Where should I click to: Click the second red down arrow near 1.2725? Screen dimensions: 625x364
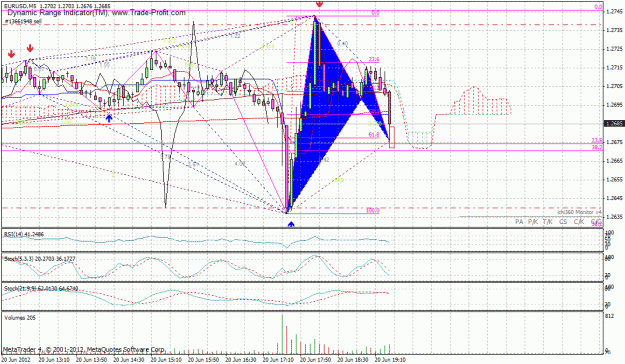point(30,49)
